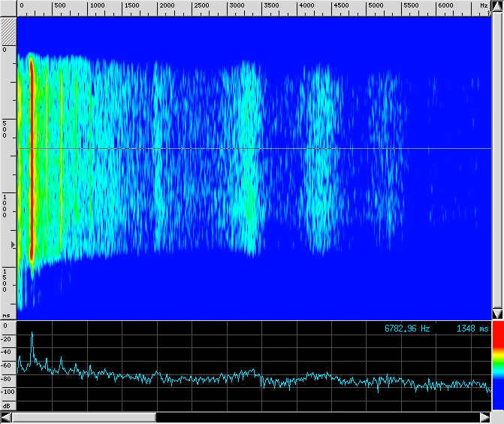Screen dimensions: 504x424
Task: Click the ms unit label on time ruler
Action: pyautogui.click(x=7, y=315)
